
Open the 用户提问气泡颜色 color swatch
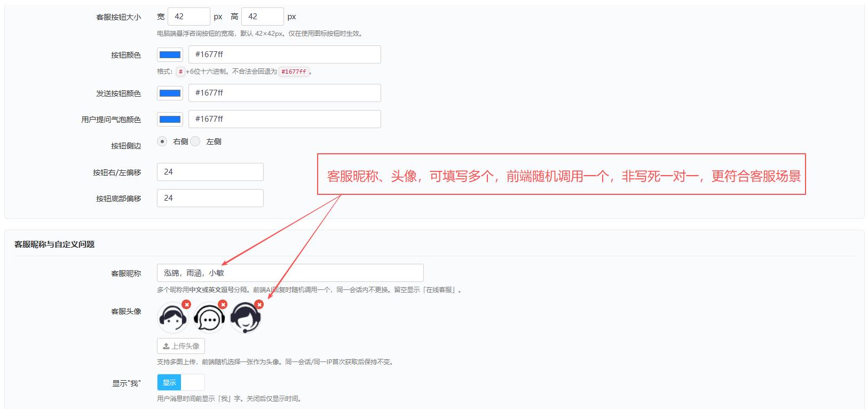tap(170, 119)
